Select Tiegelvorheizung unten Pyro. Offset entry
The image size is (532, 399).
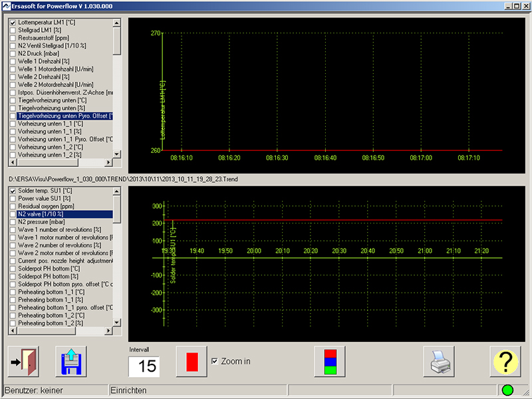[65, 116]
